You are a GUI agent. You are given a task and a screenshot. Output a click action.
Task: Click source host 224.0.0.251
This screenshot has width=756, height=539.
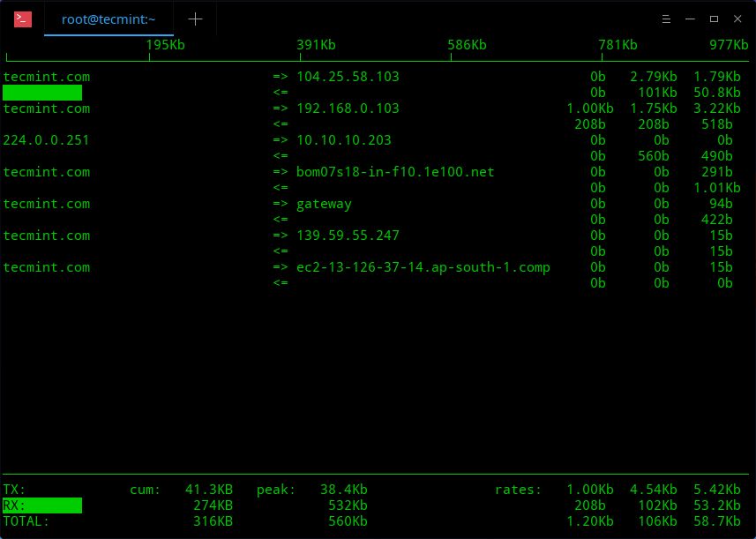pyautogui.click(x=46, y=140)
